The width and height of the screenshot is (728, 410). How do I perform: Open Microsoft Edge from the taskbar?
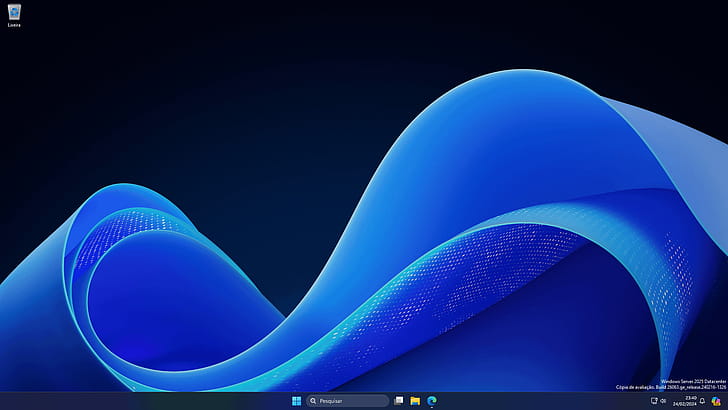[x=432, y=401]
